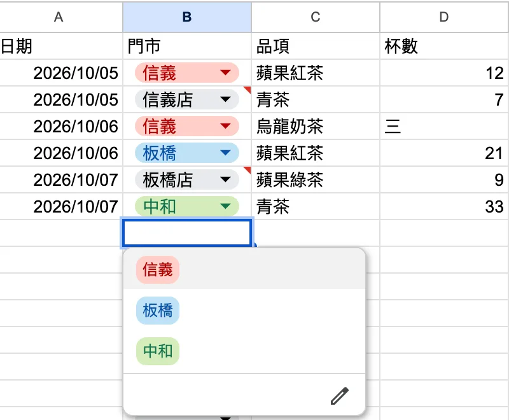Click the 蘋果綠茶 cell
The height and width of the screenshot is (420, 509).
(x=316, y=179)
